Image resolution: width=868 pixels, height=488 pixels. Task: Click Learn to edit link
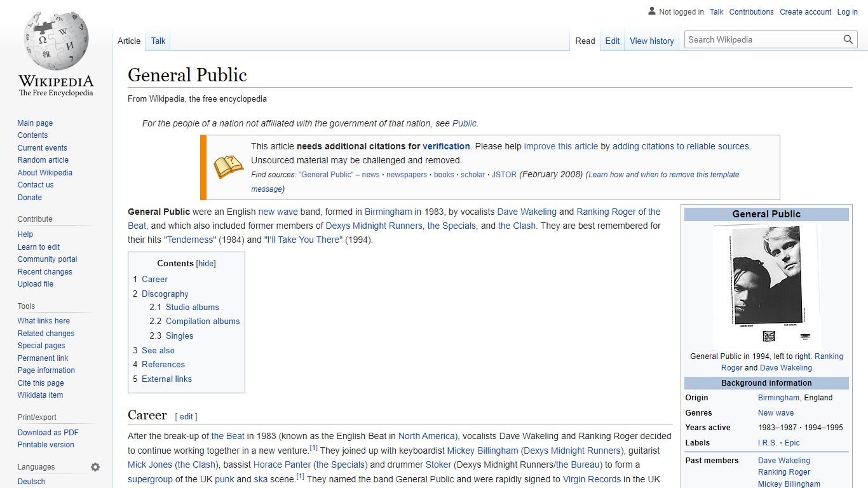click(x=39, y=247)
